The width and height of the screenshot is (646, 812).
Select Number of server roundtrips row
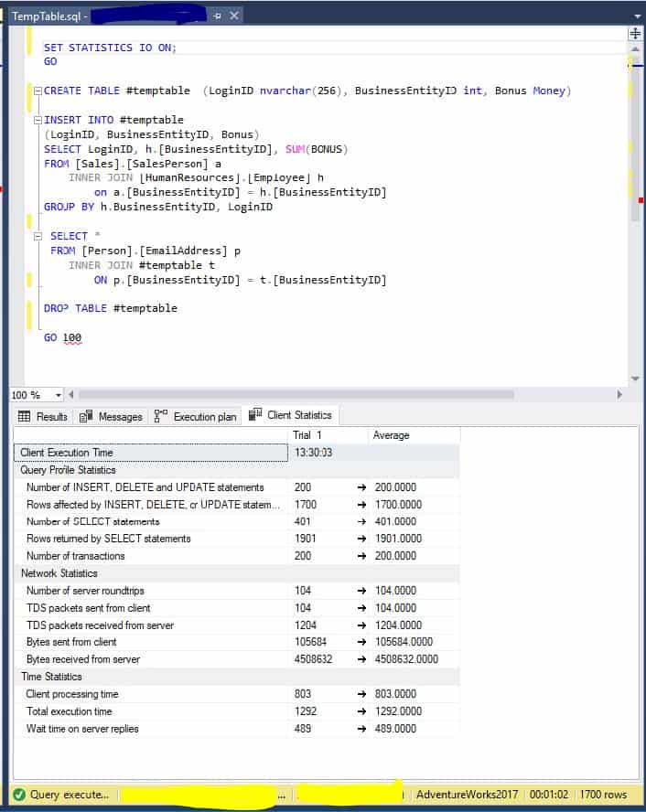point(236,591)
